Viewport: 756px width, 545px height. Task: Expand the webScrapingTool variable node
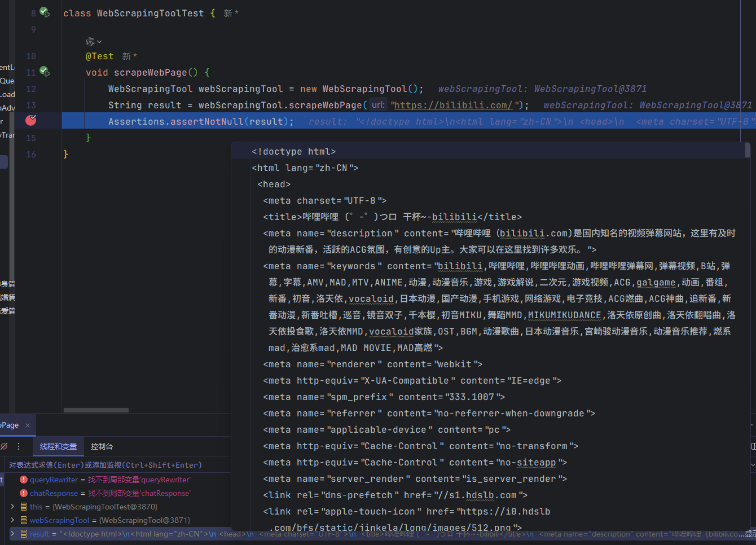point(12,520)
